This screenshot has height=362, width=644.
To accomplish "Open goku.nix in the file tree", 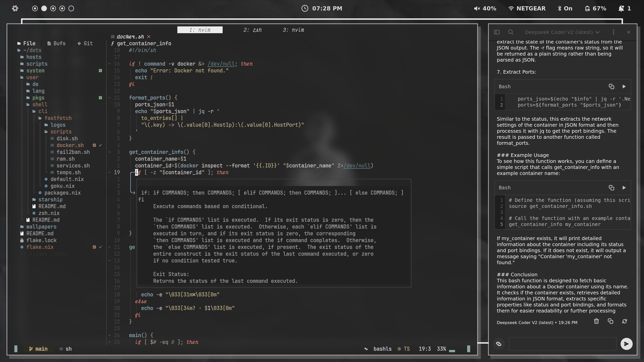I will [60, 186].
